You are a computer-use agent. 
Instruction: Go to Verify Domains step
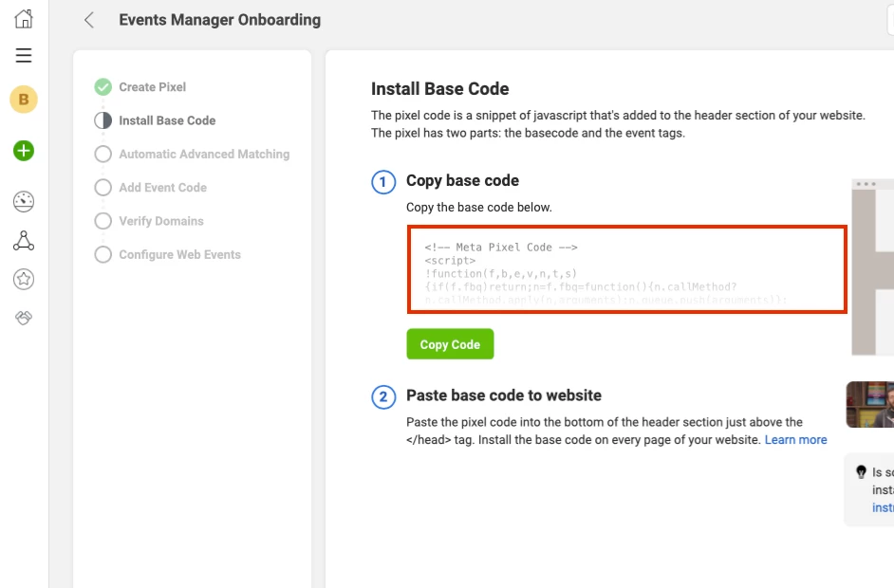pos(160,221)
